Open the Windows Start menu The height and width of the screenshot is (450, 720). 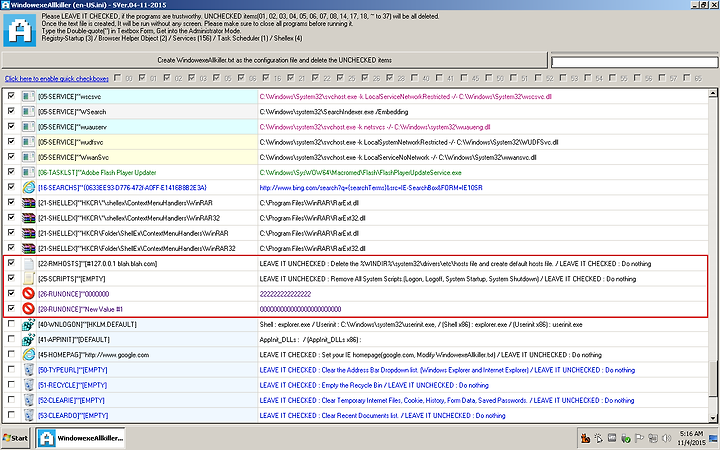(x=16, y=438)
